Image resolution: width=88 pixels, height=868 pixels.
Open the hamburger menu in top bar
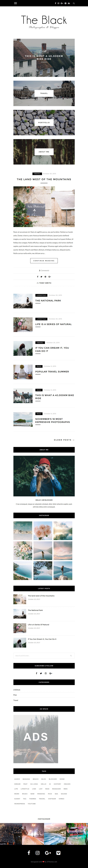click(x=15, y=3)
